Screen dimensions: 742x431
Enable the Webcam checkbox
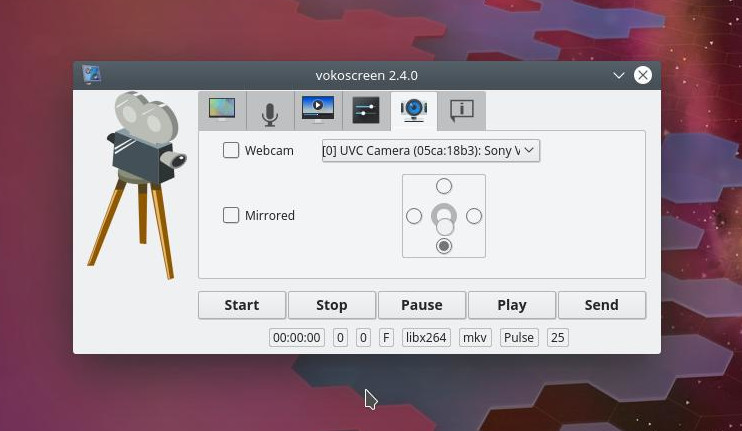(231, 151)
